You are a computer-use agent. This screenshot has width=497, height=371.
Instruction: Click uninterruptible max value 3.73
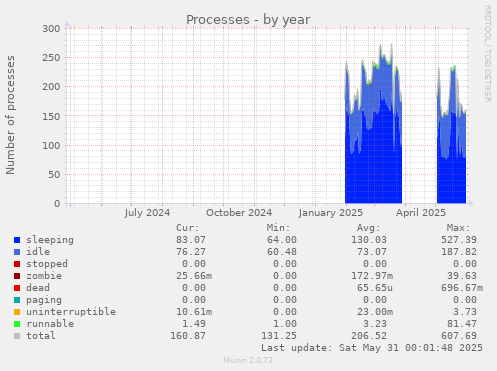pyautogui.click(x=465, y=312)
